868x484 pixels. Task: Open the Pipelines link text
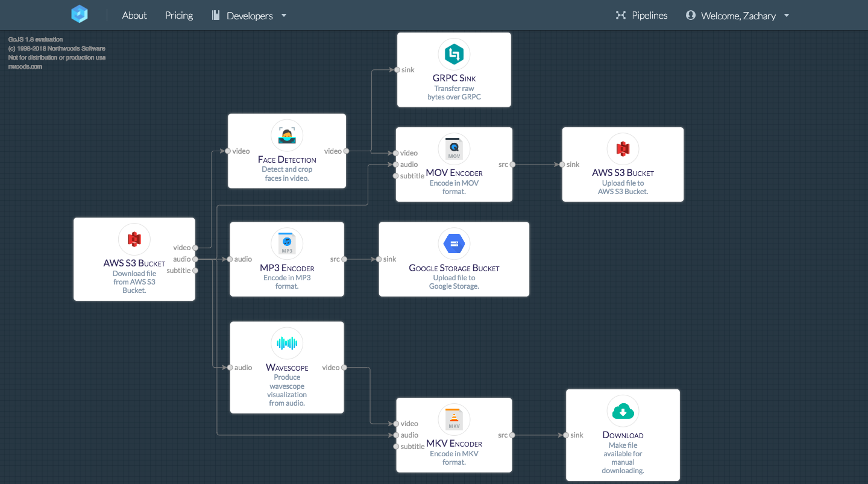(650, 15)
